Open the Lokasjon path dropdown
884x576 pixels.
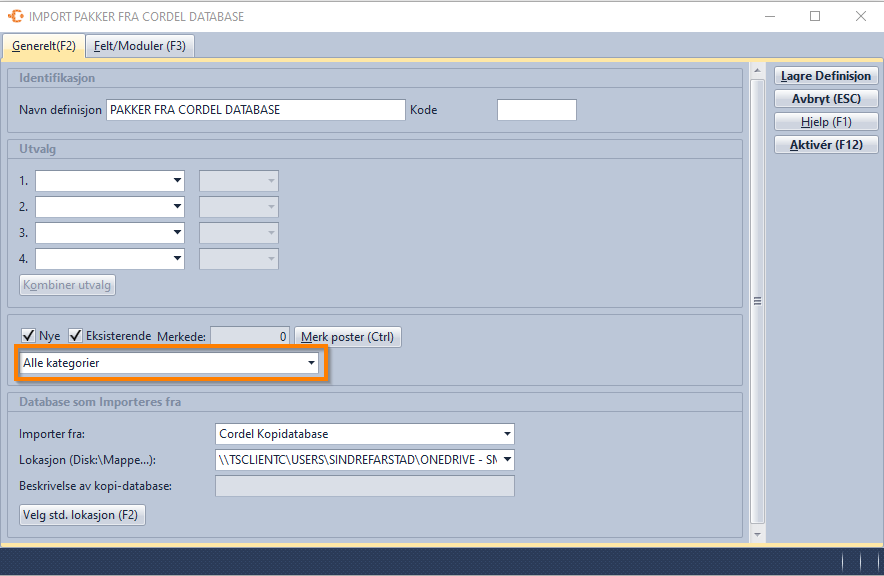[365, 460]
